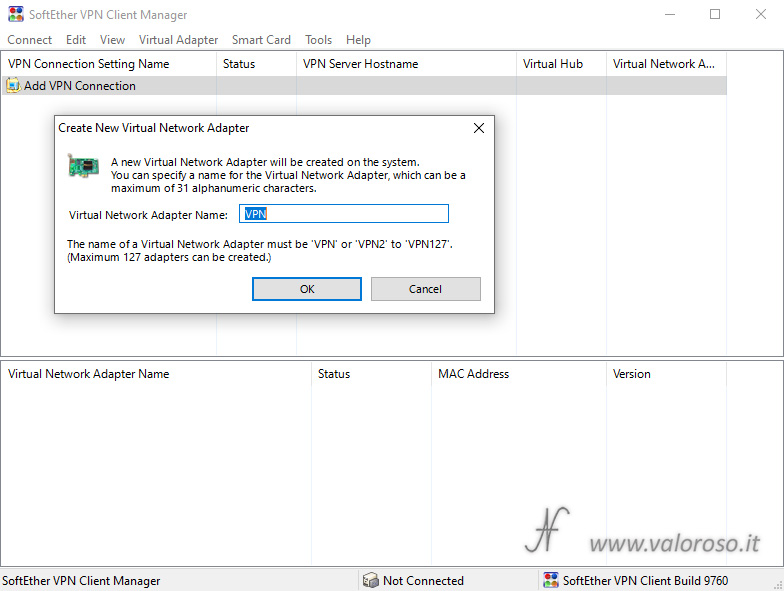Close the SoftEther VPN Client Manager window

click(760, 14)
